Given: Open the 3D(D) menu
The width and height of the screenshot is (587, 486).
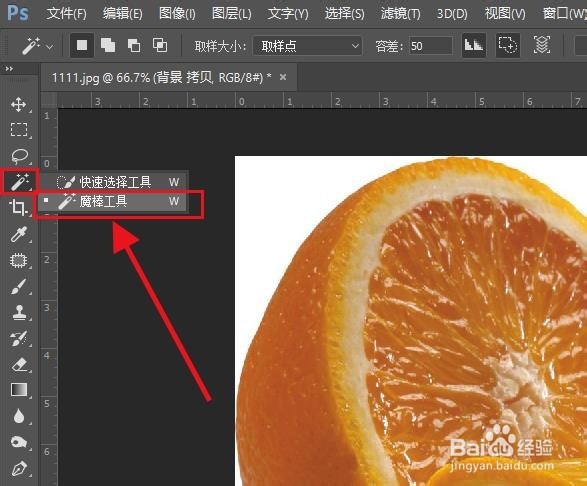Looking at the screenshot, I should coord(452,14).
